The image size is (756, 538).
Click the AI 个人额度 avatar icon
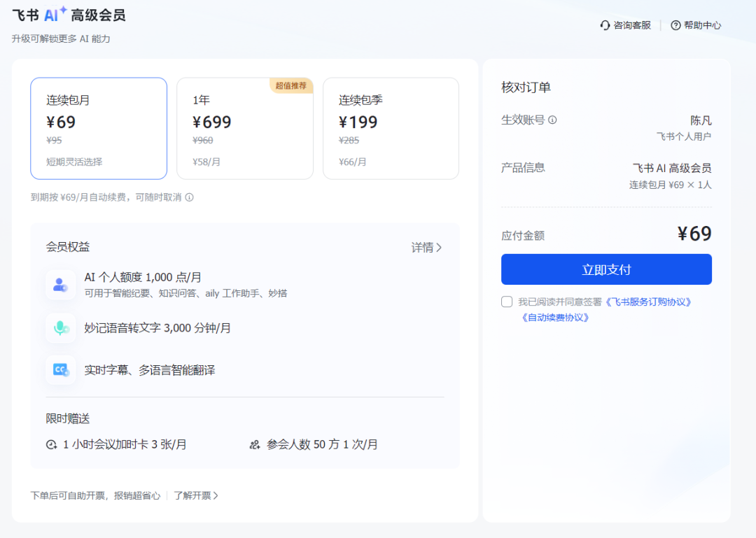point(60,285)
